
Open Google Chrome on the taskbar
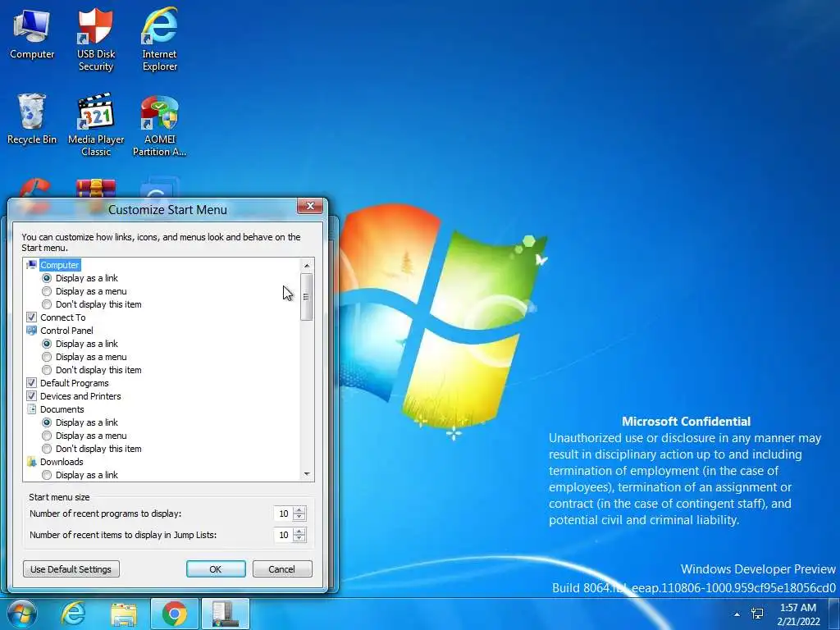(175, 614)
